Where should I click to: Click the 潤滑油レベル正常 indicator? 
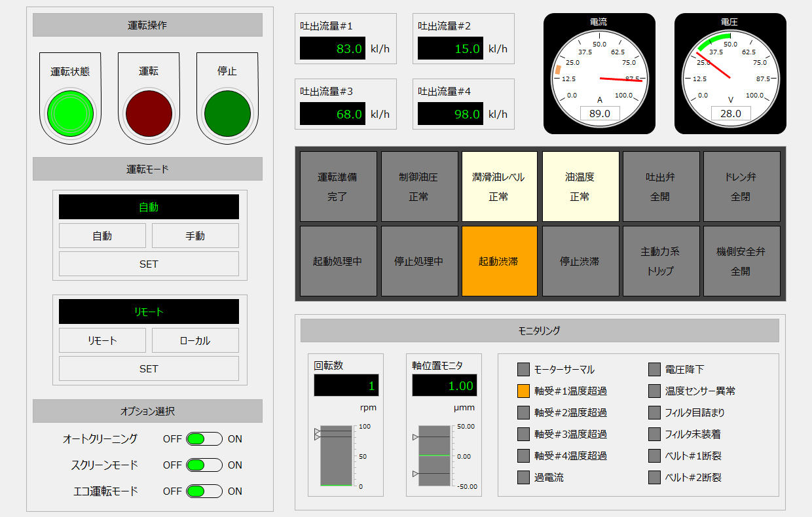[499, 186]
